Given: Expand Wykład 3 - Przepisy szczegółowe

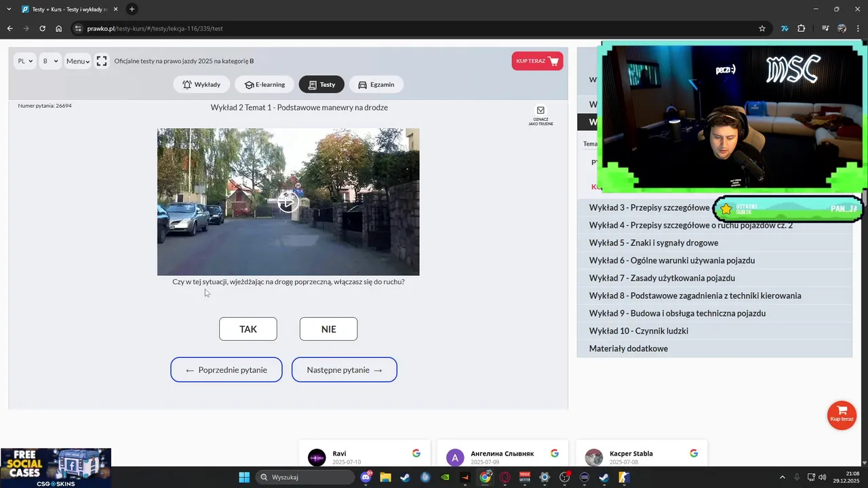Looking at the screenshot, I should point(649,207).
